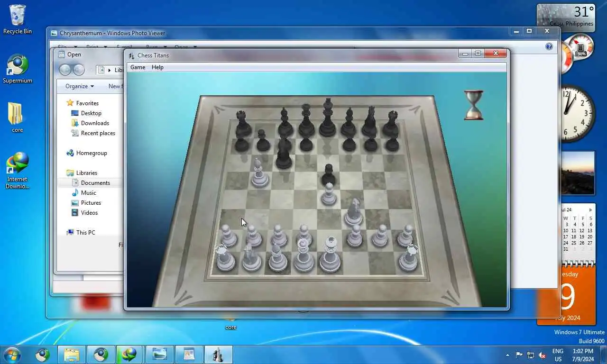The width and height of the screenshot is (607, 364).
Task: Click the slideshow gadget photo
Action: tap(578, 173)
